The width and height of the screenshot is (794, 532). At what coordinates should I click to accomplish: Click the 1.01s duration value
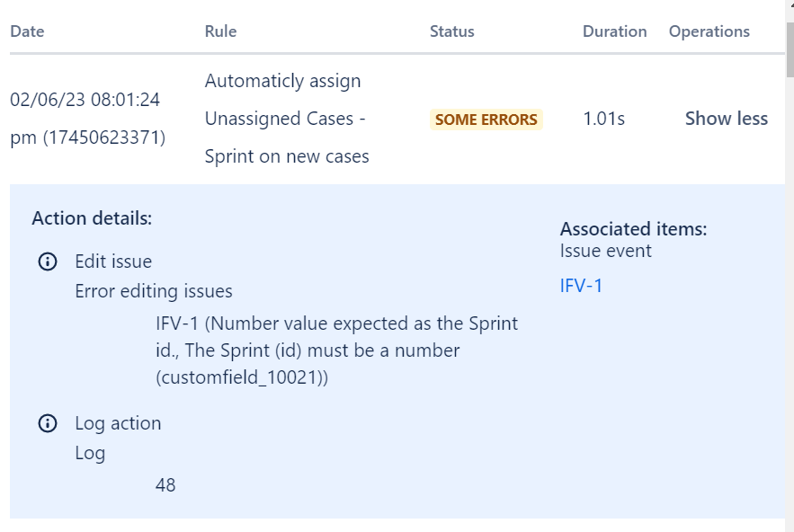[604, 119]
